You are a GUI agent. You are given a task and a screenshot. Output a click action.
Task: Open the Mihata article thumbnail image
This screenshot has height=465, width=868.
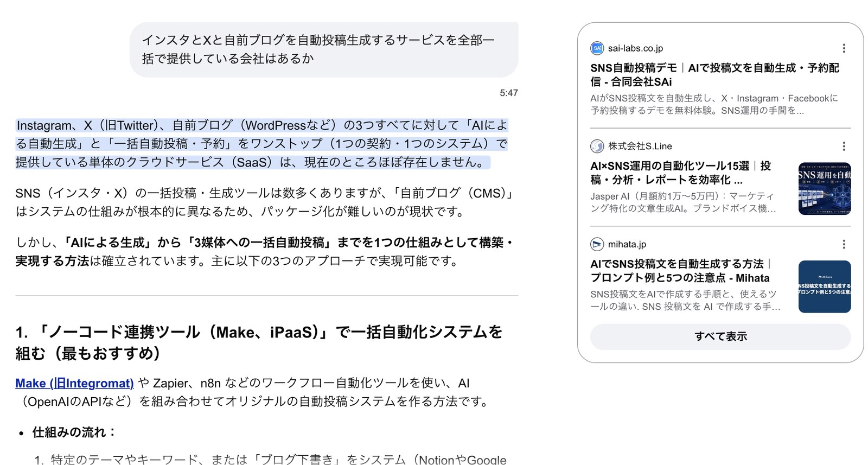pyautogui.click(x=825, y=286)
